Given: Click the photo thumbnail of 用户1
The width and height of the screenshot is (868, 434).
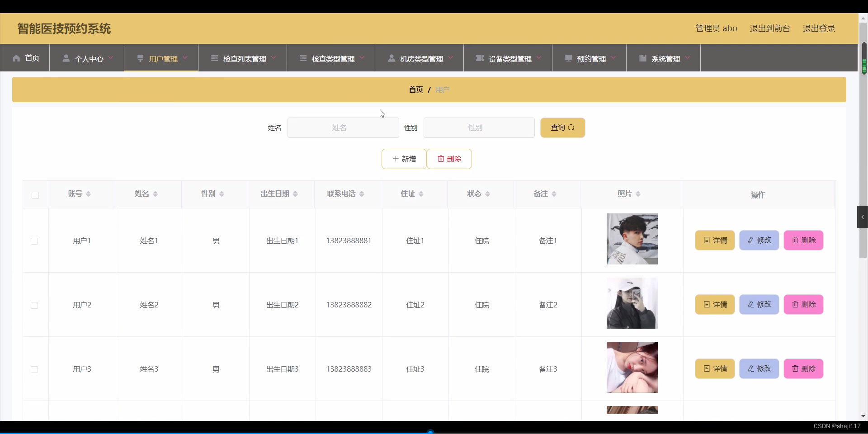Looking at the screenshot, I should [632, 239].
